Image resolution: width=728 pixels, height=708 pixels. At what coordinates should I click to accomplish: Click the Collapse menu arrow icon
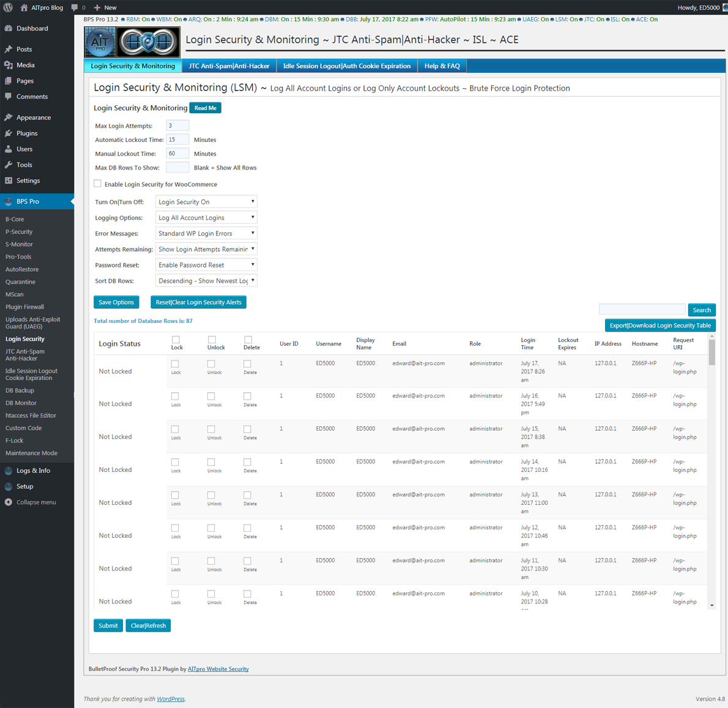9,502
